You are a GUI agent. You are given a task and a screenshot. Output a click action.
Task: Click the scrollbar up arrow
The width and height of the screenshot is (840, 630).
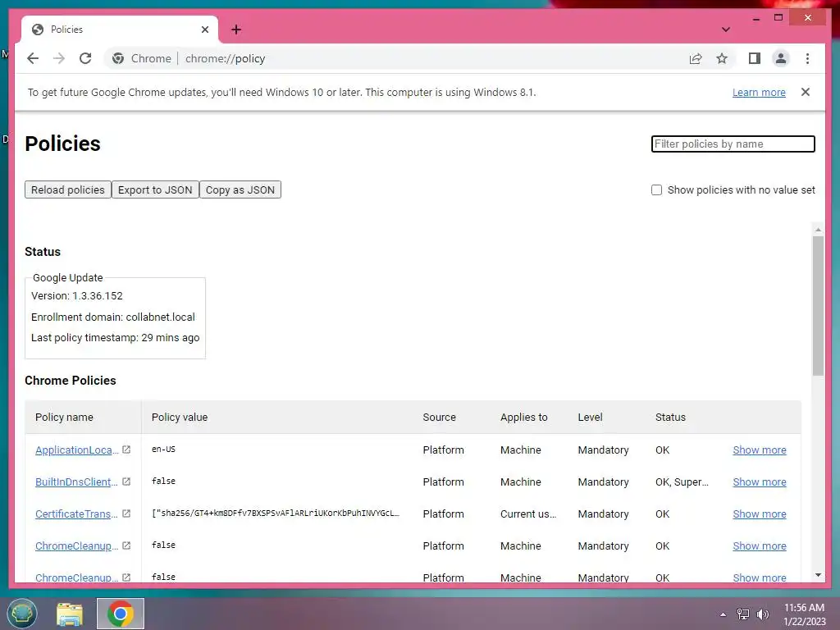point(818,230)
